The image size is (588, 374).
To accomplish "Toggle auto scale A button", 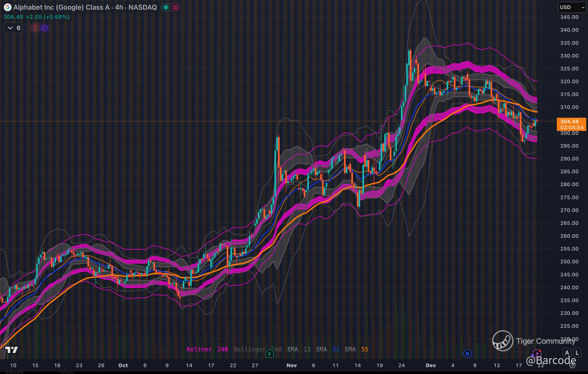I will tap(567, 353).
